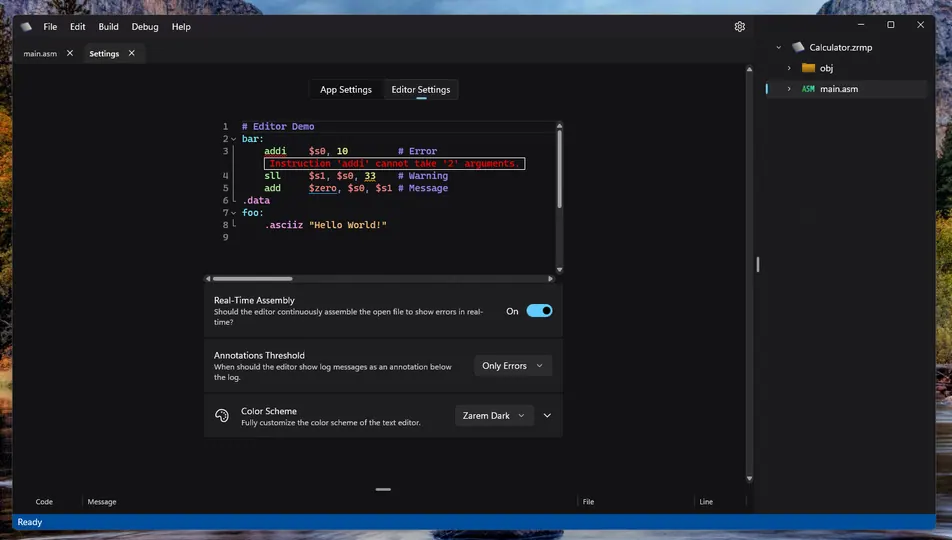Expand the main.asm tree node
The image size is (952, 540).
pyautogui.click(x=789, y=89)
